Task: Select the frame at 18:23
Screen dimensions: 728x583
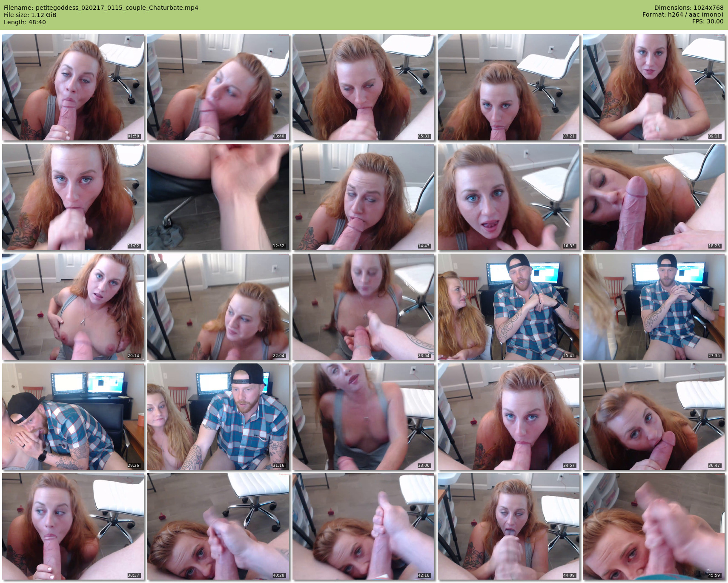Action: pyautogui.click(x=654, y=197)
